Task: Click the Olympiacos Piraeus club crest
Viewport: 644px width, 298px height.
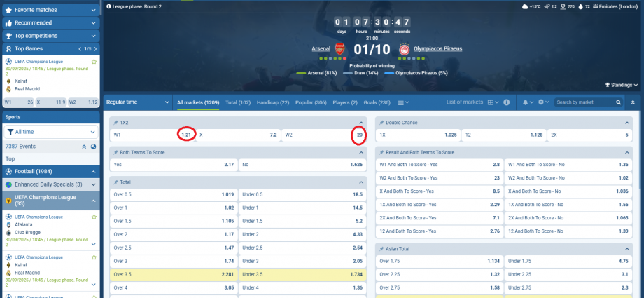Action: click(405, 49)
